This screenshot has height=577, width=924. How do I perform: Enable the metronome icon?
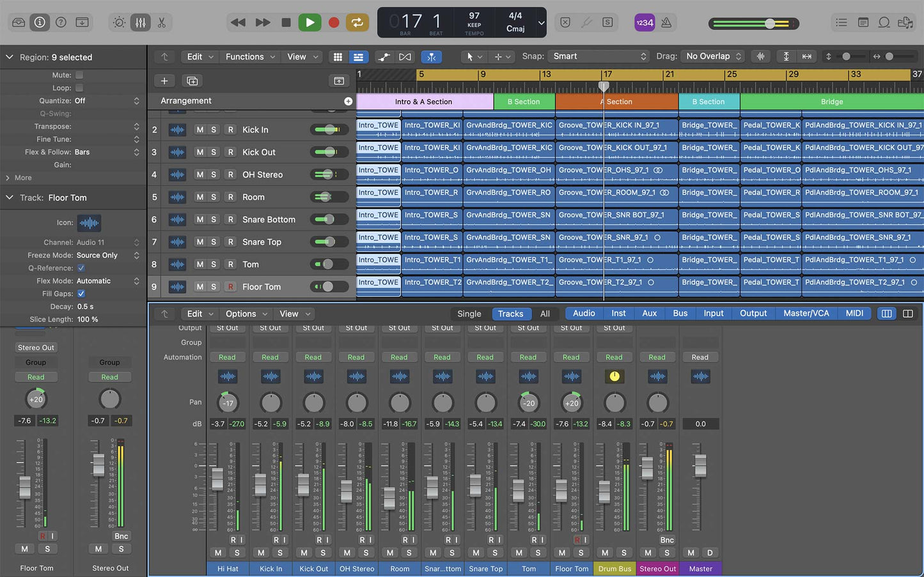[666, 22]
